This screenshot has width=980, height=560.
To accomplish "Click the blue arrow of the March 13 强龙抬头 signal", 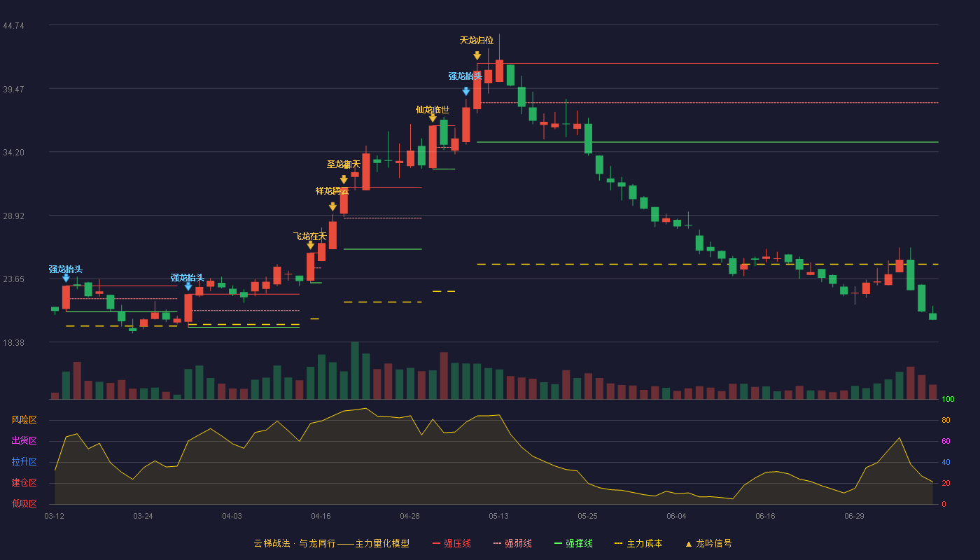I will [66, 278].
